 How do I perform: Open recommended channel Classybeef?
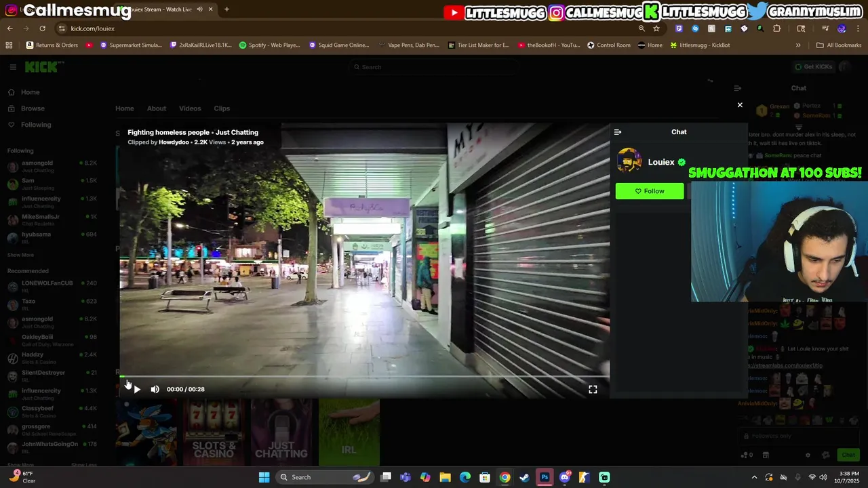[53, 411]
